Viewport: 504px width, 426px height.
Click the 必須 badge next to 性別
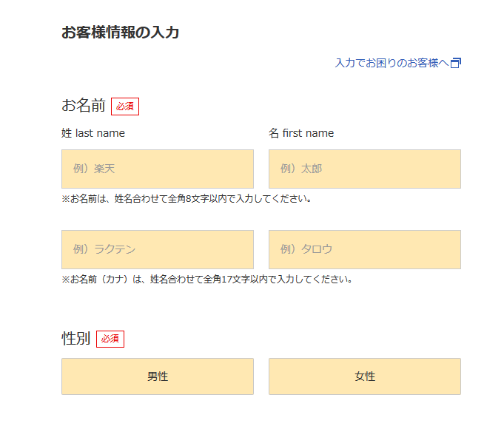pos(110,339)
